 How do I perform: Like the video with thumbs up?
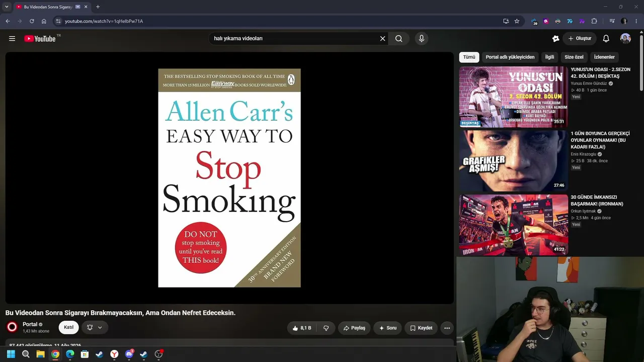click(x=302, y=328)
